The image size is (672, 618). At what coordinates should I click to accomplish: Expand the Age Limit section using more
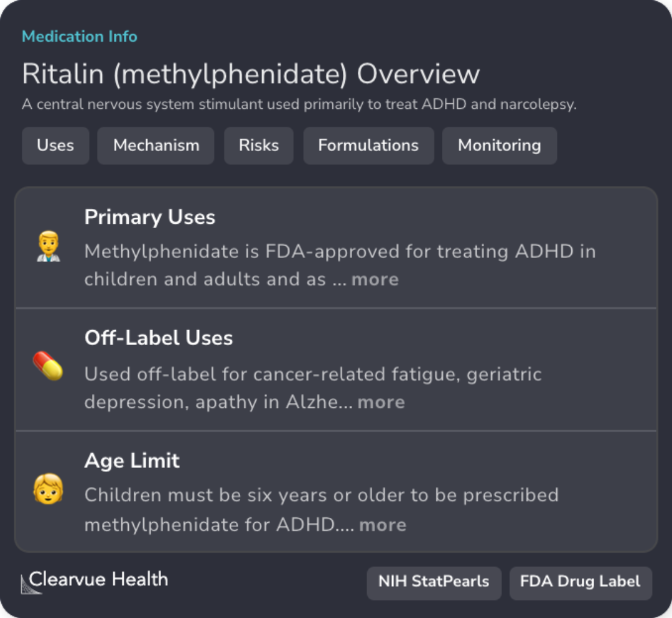[x=382, y=525]
